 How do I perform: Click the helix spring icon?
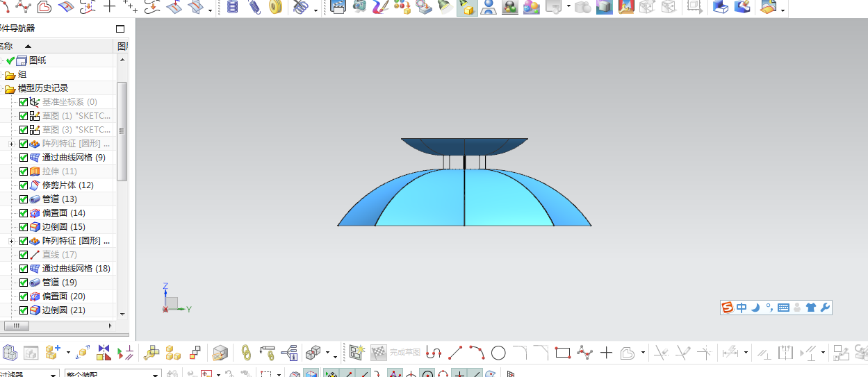tap(254, 7)
